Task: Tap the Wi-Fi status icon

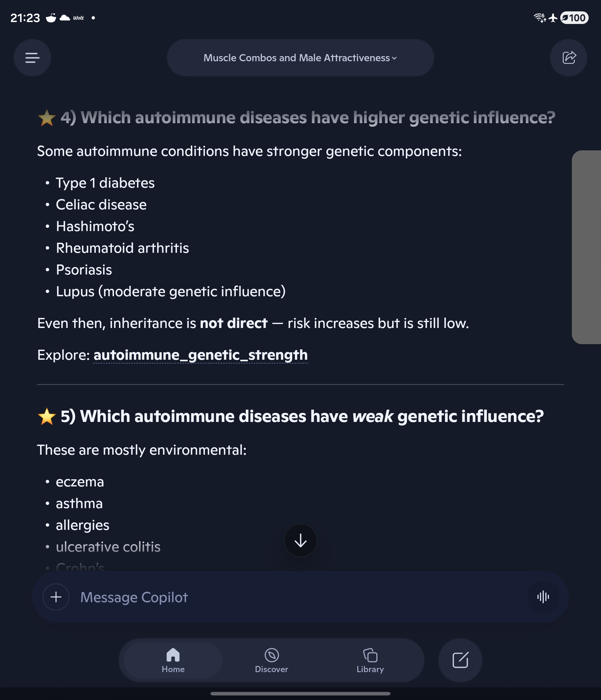Action: click(540, 17)
